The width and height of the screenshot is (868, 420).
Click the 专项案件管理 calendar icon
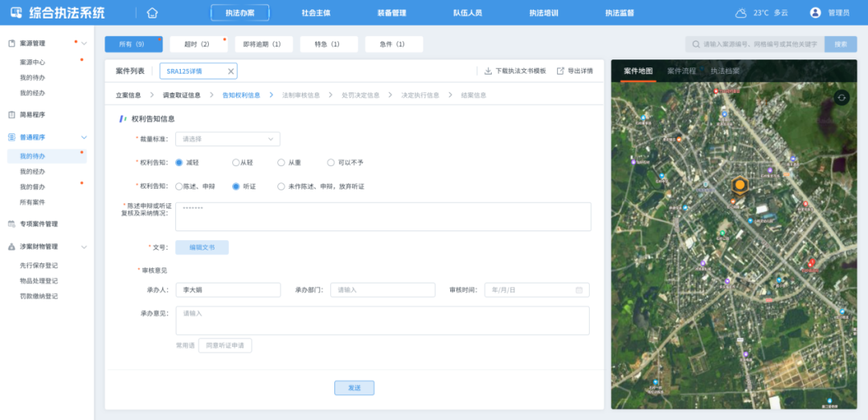click(x=11, y=224)
